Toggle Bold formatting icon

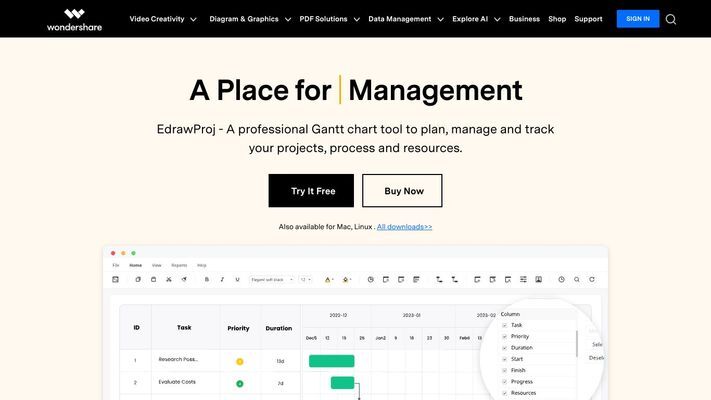tap(207, 279)
